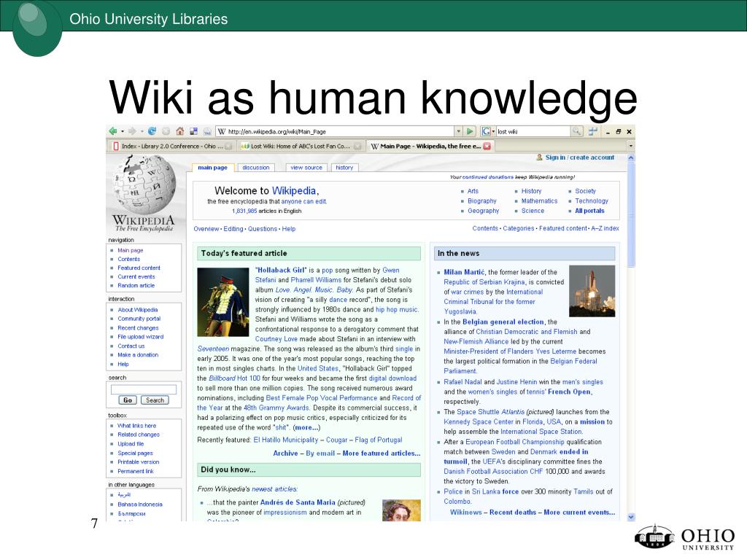
Task: Switch to Index - Library 2.0 Conference tab
Action: pyautogui.click(x=172, y=146)
